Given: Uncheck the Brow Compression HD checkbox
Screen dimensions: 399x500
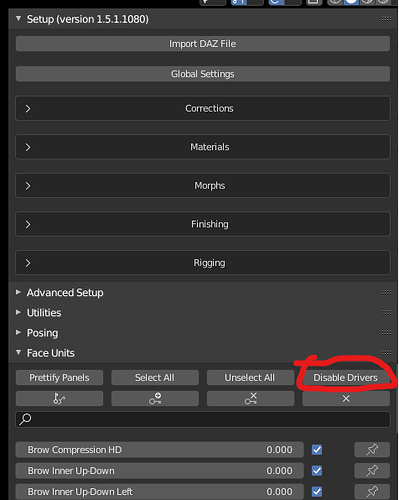Looking at the screenshot, I should tap(317, 450).
